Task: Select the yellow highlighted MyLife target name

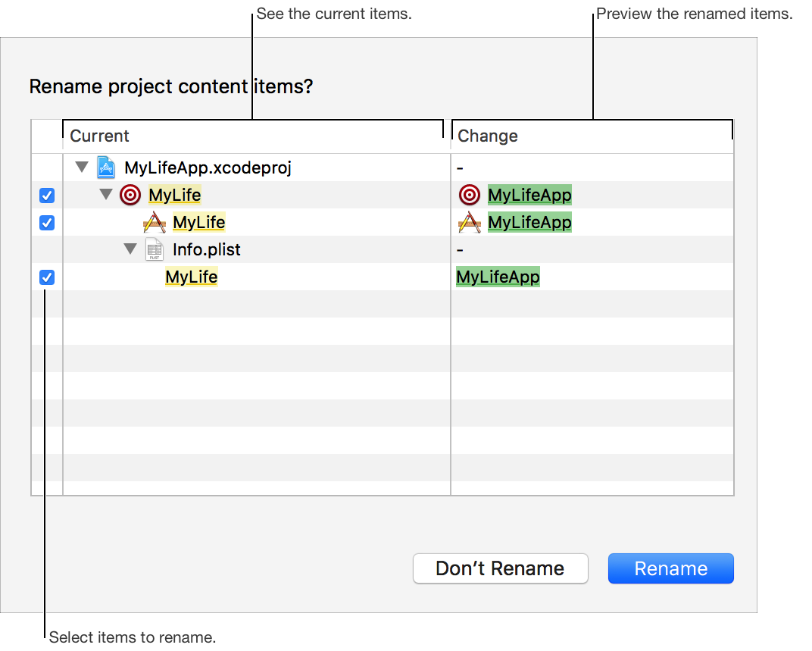Action: coord(175,195)
